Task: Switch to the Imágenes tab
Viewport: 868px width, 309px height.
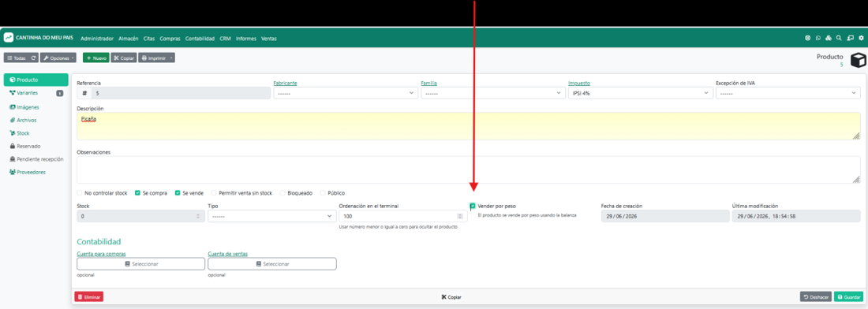Action: [x=36, y=106]
